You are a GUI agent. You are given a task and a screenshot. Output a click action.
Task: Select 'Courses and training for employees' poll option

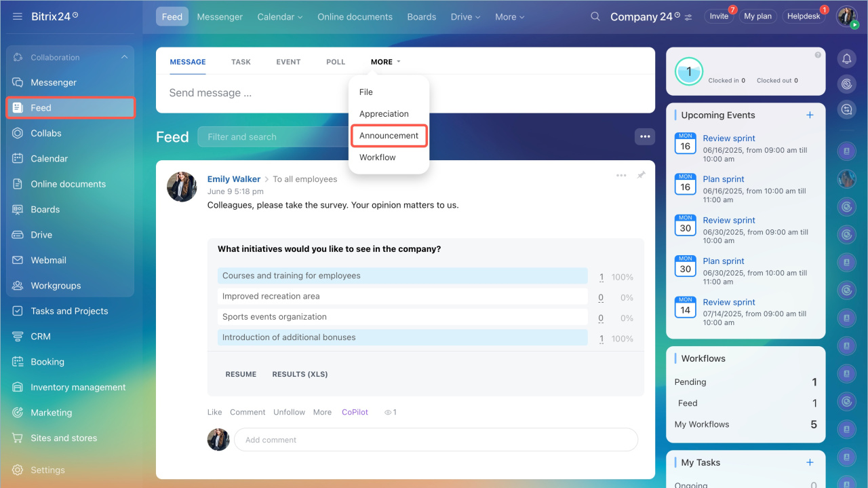coord(403,276)
